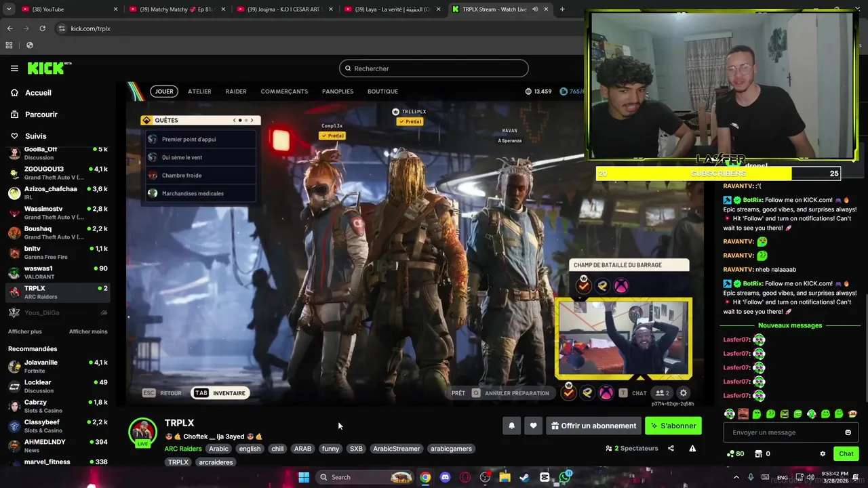
Task: Open recommended Locklear channel
Action: 58,386
